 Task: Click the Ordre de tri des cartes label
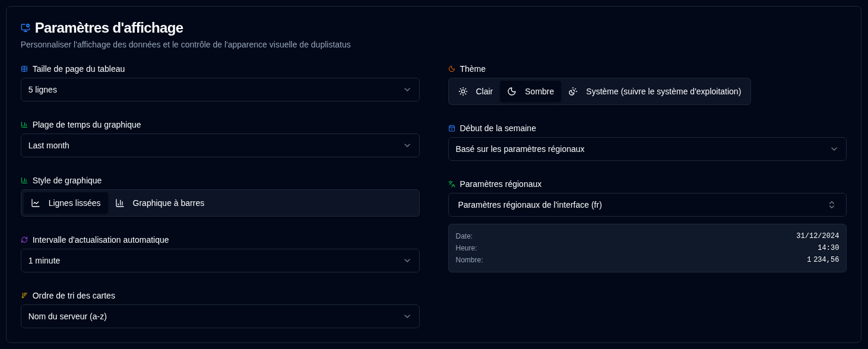tap(74, 296)
